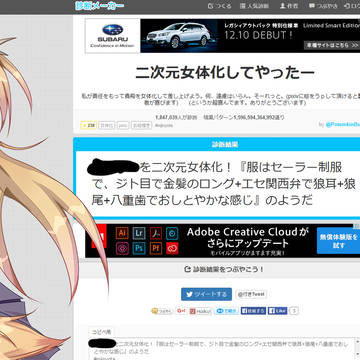This screenshot has height=360, width=360.
Task: Click the Haiku share button
Action: tap(201, 311)
